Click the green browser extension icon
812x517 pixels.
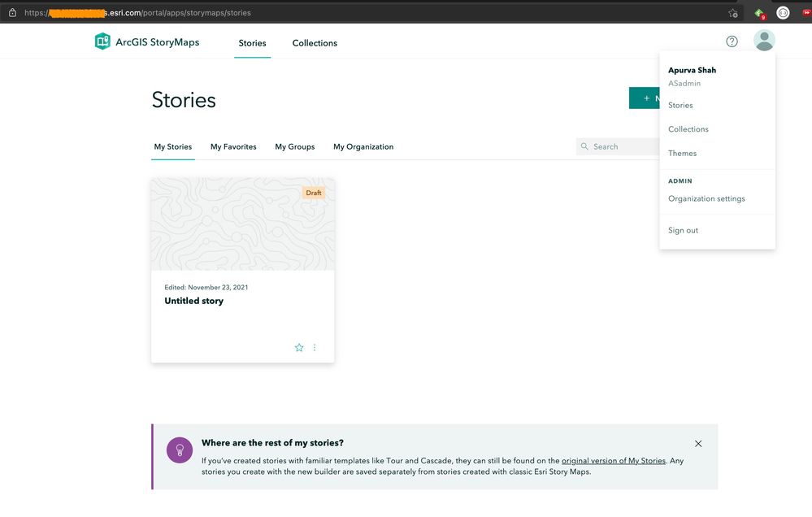point(759,13)
